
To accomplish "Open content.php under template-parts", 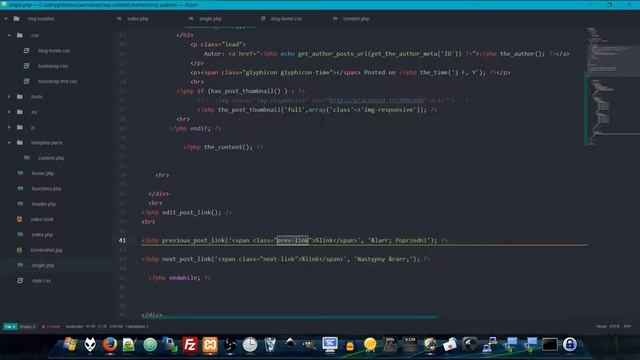I will 51,158.
